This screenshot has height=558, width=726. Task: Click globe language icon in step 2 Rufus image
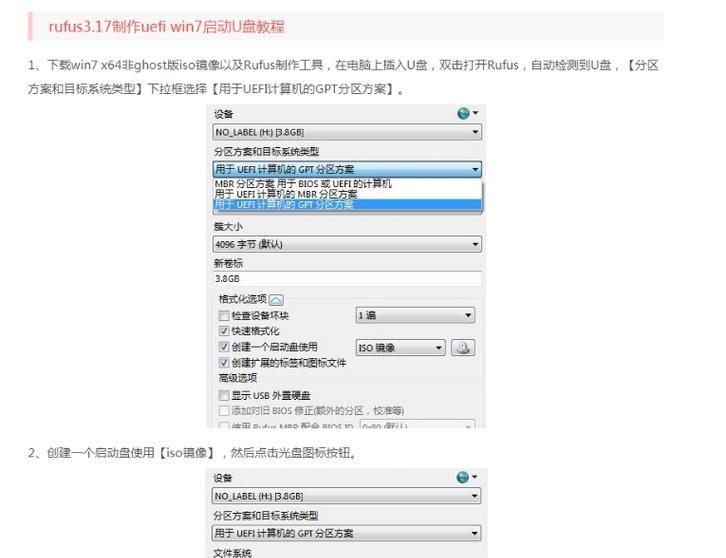click(x=463, y=477)
